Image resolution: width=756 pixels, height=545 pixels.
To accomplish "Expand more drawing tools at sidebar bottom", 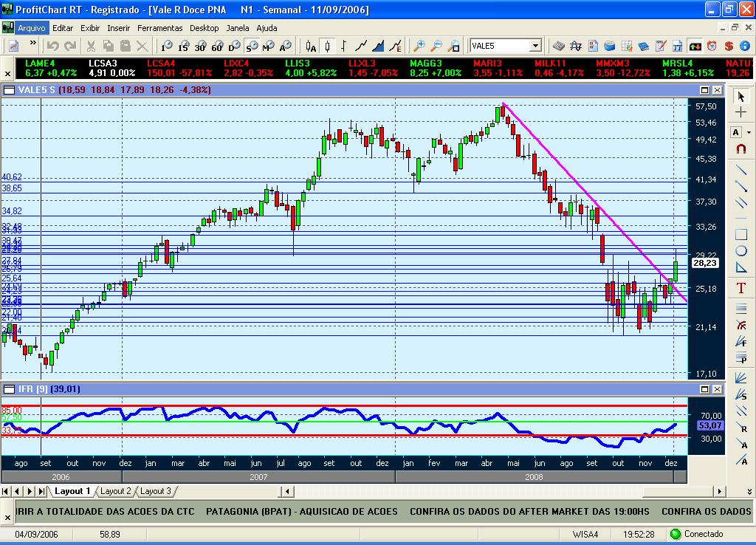I will pos(749,492).
